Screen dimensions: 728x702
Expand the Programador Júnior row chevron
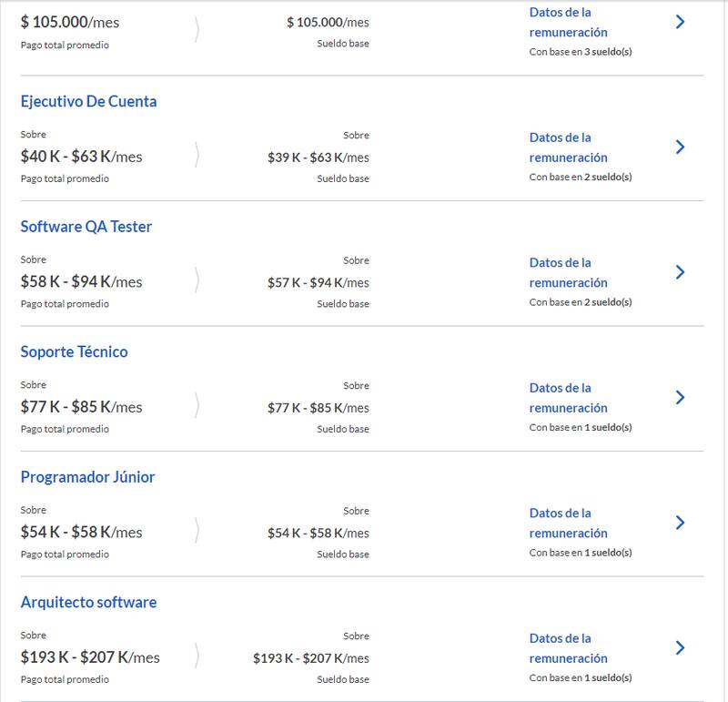click(x=680, y=523)
